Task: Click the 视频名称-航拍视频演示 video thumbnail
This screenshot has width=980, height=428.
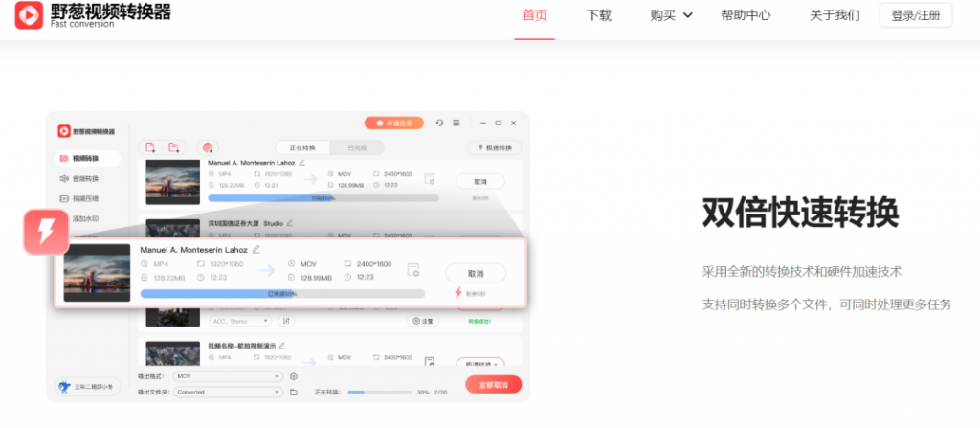Action: (172, 354)
